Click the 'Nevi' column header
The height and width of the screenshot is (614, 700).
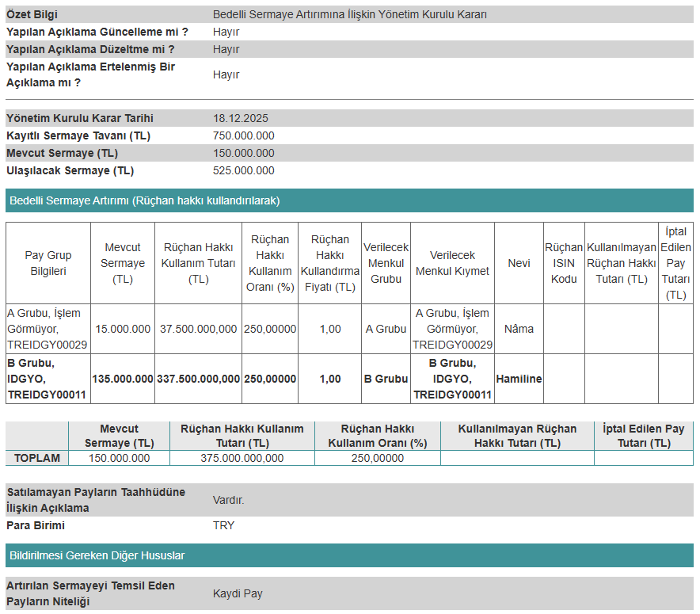click(x=519, y=263)
